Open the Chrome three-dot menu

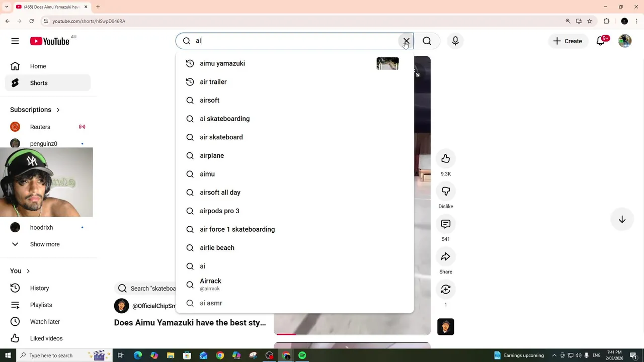coord(637,21)
